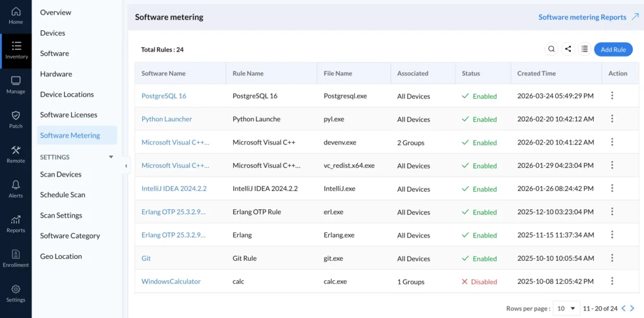Open the Enrollment icon
The width and height of the screenshot is (644, 318).
[16, 255]
